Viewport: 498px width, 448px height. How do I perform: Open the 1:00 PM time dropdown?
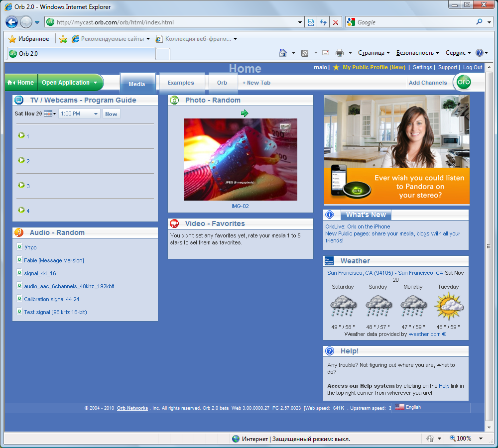(79, 113)
